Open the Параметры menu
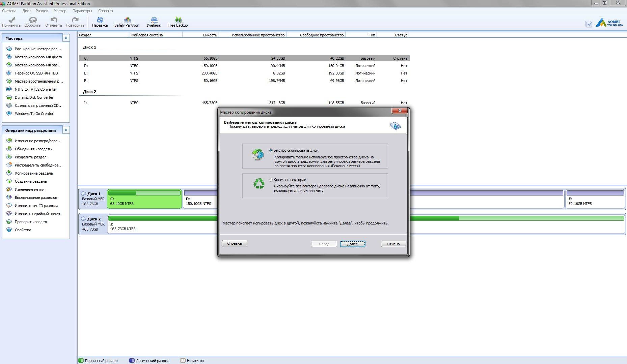This screenshot has width=627, height=364. 82,11
